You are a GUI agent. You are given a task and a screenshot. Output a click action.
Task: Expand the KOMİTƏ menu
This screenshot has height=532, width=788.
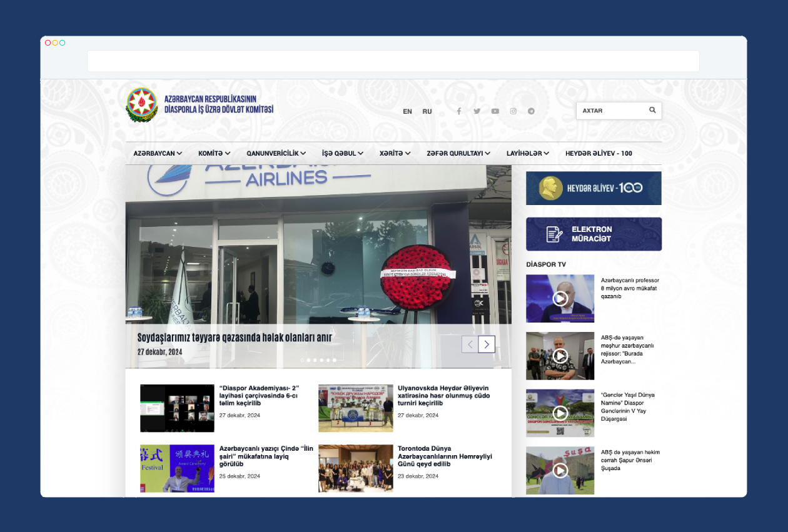click(215, 153)
